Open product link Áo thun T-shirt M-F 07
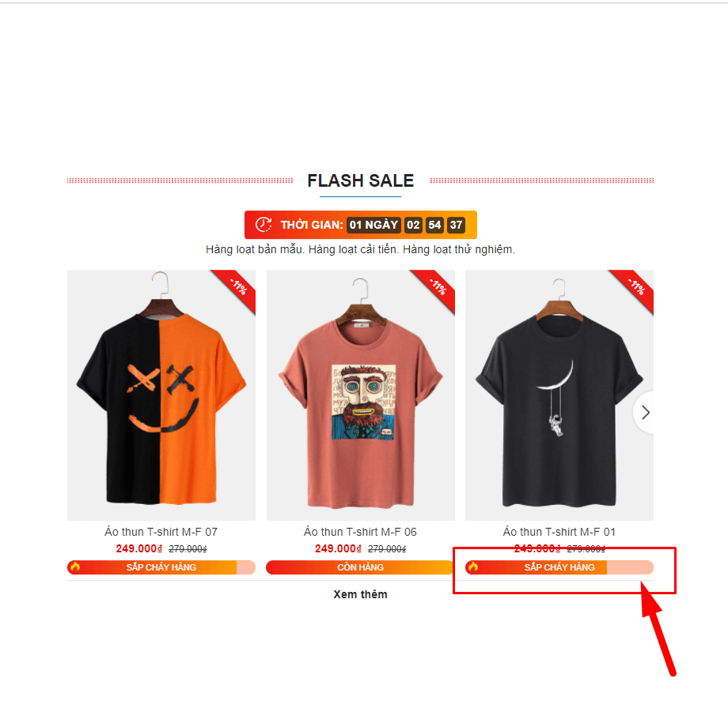The height and width of the screenshot is (728, 728). [x=161, y=532]
